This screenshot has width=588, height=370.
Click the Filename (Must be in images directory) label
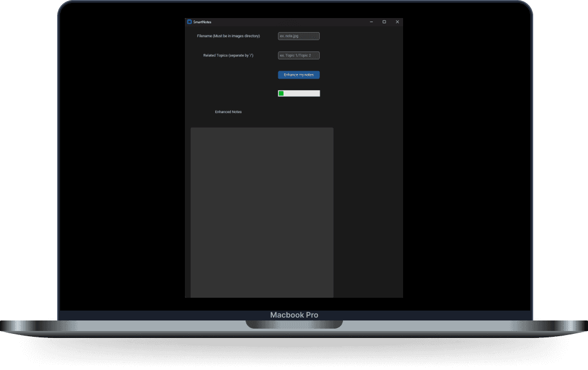(228, 36)
